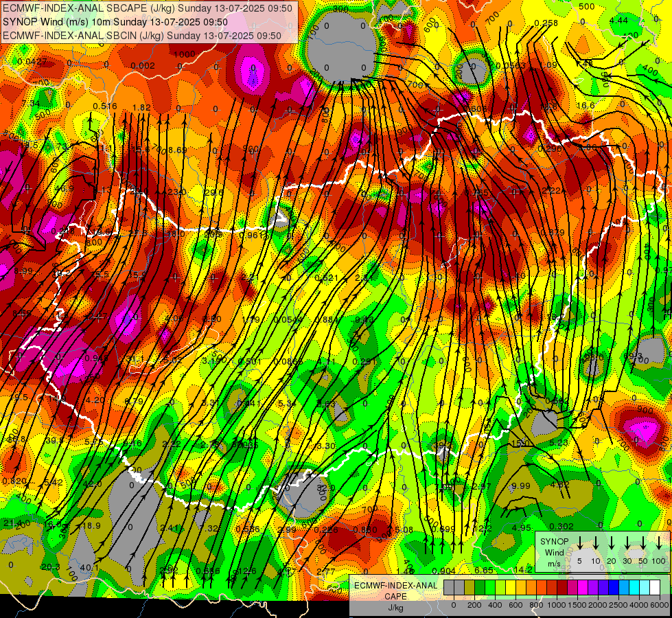Click the 1000 tick label on CAPE scale
Image resolution: width=672 pixels, height=618 pixels.
pyautogui.click(x=557, y=605)
